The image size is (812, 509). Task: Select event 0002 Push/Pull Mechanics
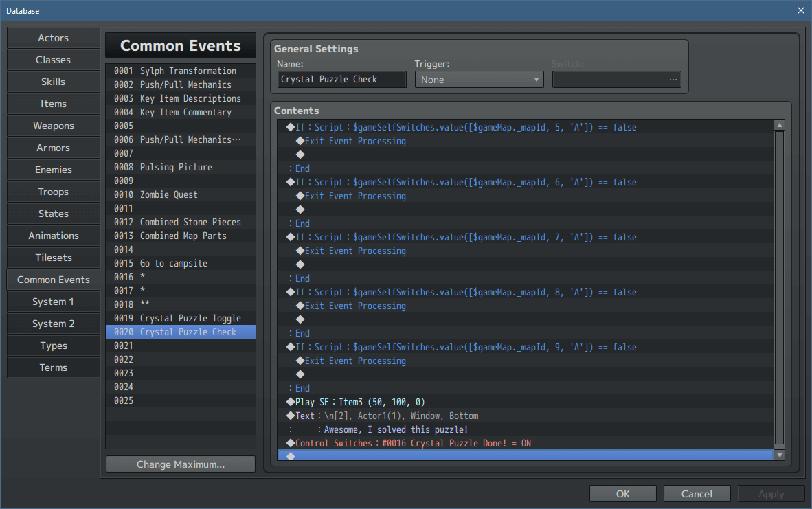(x=181, y=84)
